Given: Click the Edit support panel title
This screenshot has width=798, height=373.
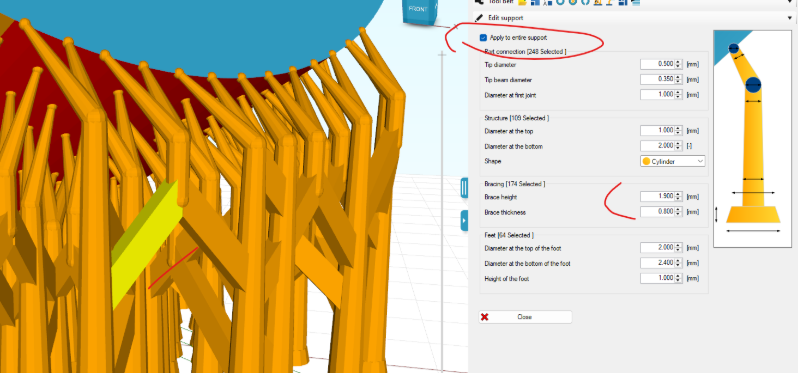Looking at the screenshot, I should pyautogui.click(x=505, y=18).
